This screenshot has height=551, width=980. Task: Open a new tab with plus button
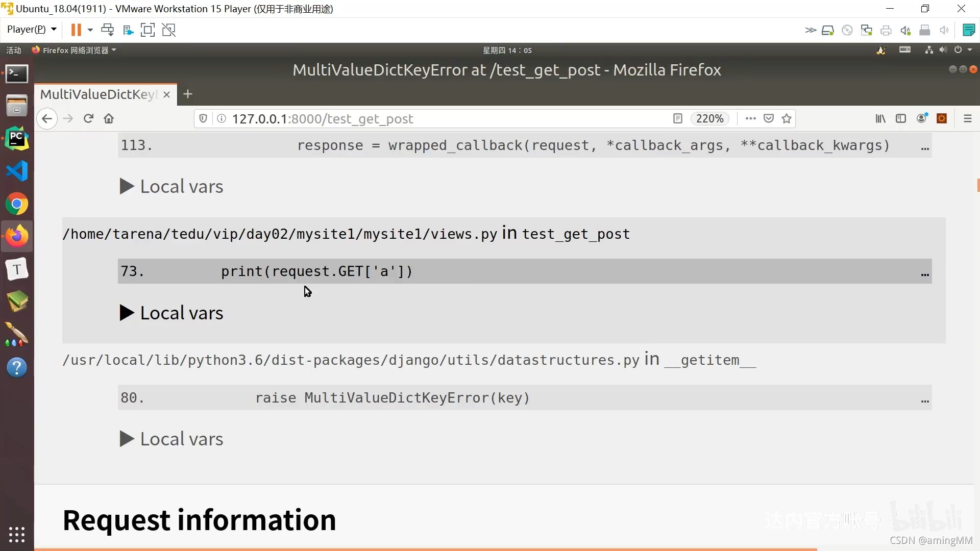pyautogui.click(x=188, y=94)
